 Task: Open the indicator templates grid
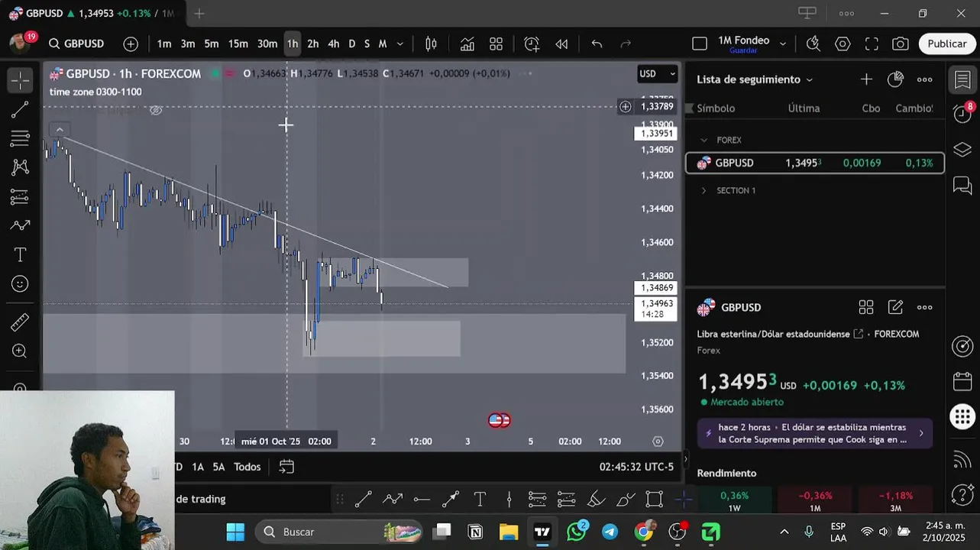(496, 44)
